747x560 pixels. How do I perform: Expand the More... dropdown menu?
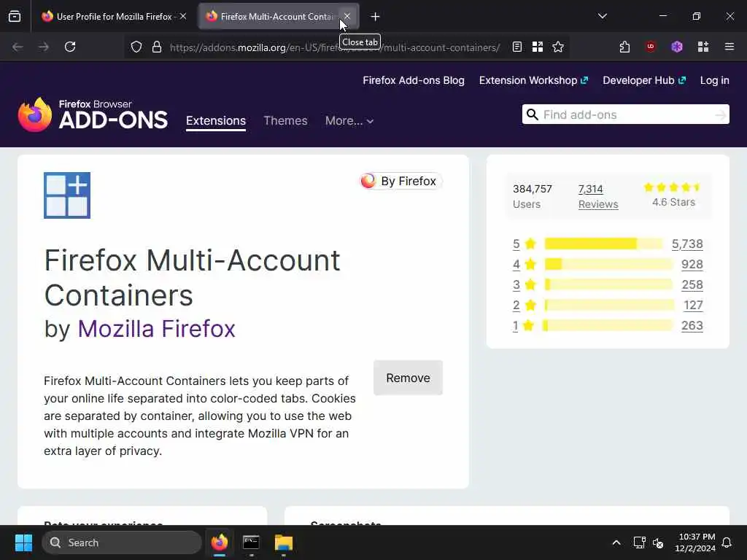click(x=349, y=120)
